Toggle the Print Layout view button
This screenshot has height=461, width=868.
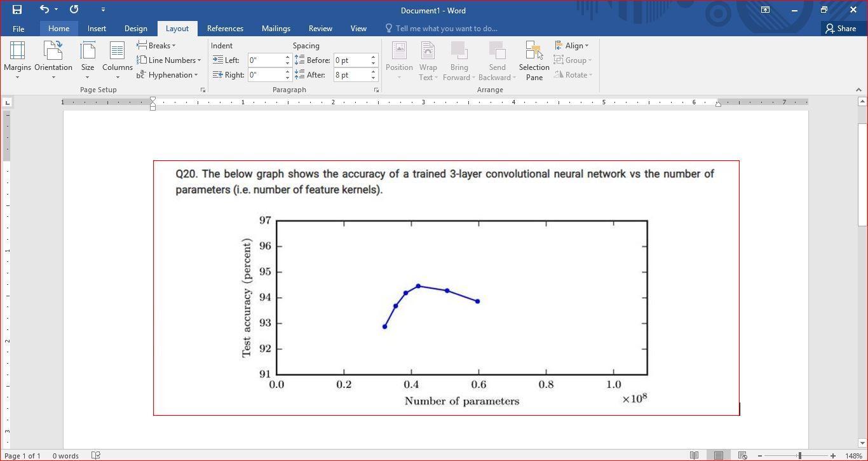tap(718, 455)
